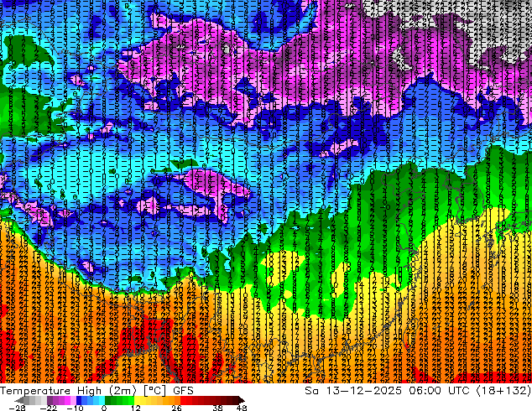Click the bright yellow legend swatch above 12
The width and height of the screenshot is (532, 411).
pyautogui.click(x=137, y=400)
